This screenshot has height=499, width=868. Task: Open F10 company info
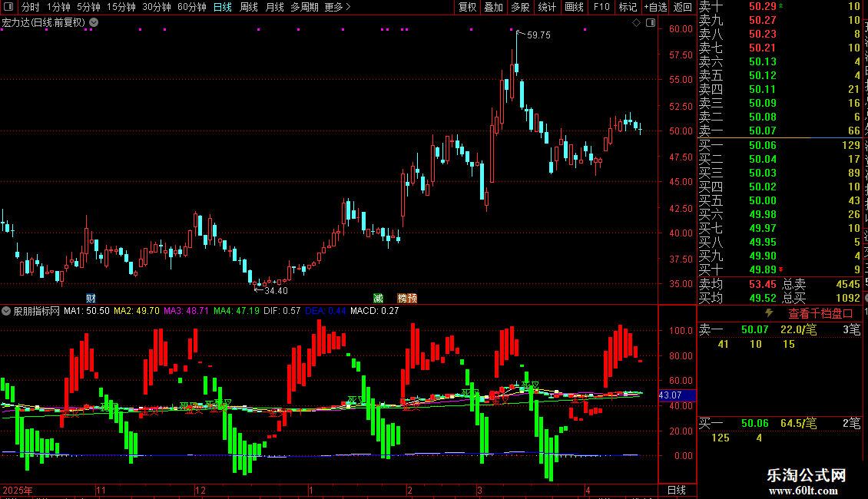click(601, 7)
